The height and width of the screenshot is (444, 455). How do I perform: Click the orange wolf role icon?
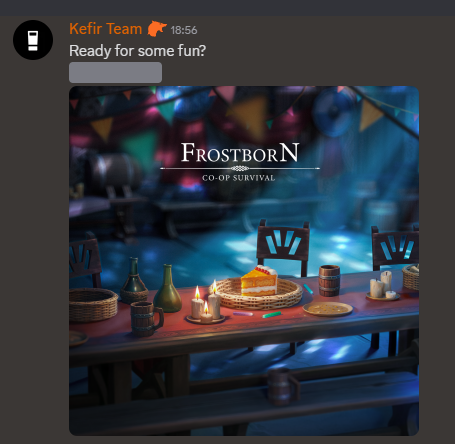tap(157, 29)
